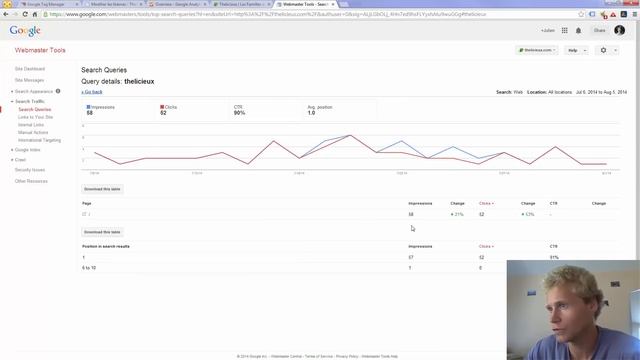Click the +Julien profile link
Image resolution: width=640 pixels, height=360 pixels.
pyautogui.click(x=548, y=30)
